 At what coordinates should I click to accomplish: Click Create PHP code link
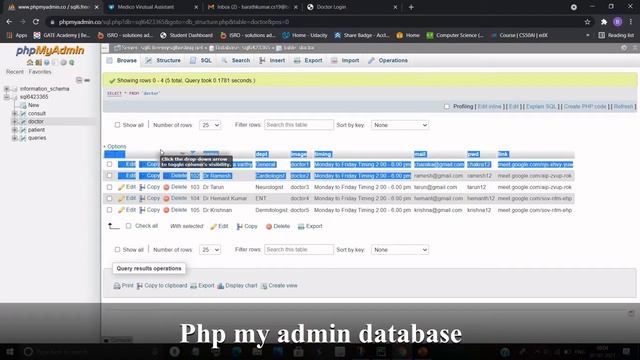[x=585, y=107]
